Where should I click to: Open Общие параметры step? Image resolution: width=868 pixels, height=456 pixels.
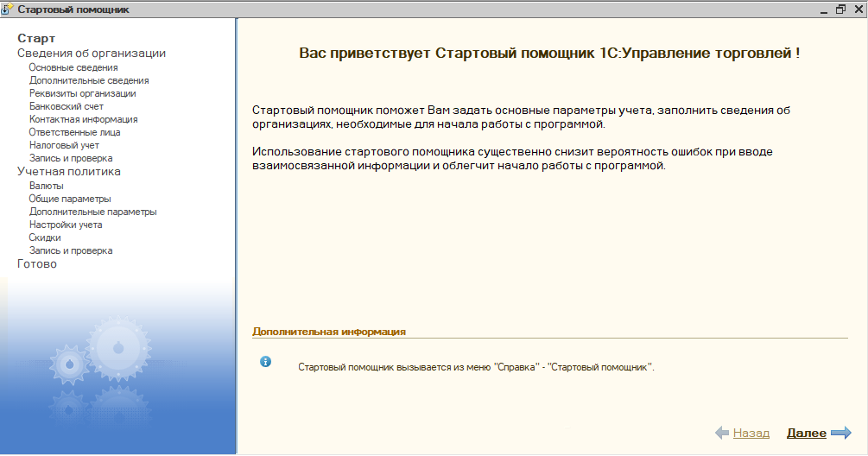[x=70, y=199]
